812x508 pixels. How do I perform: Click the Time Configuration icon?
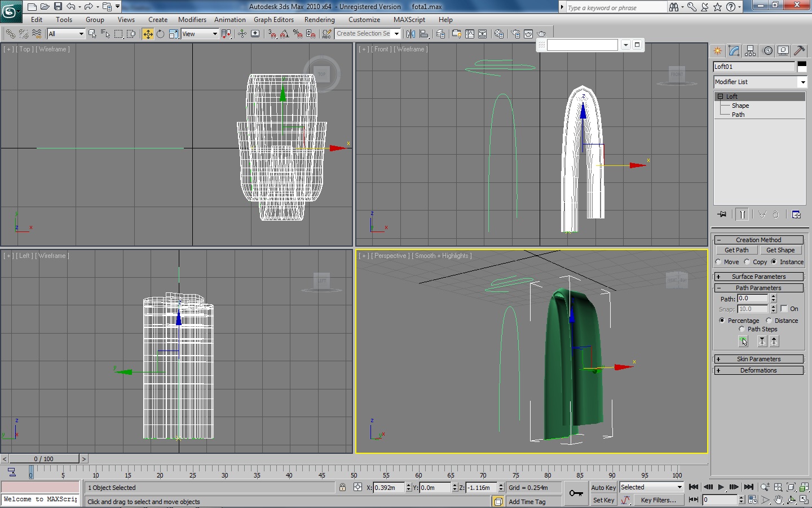[753, 500]
